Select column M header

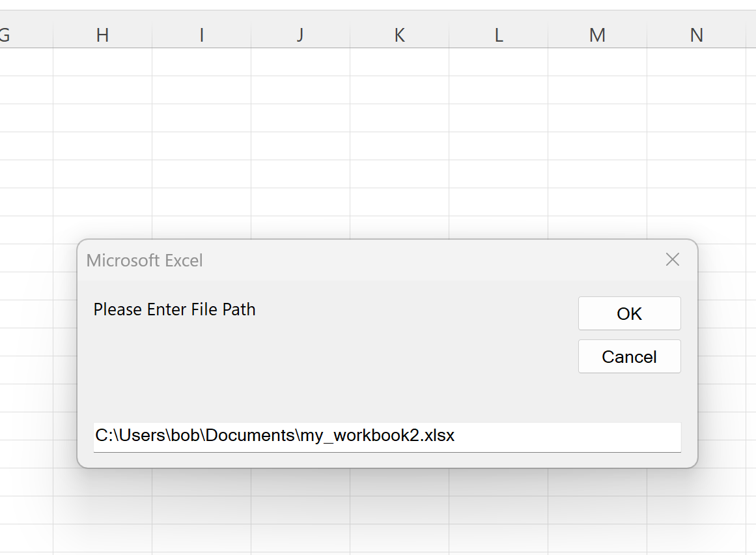597,35
